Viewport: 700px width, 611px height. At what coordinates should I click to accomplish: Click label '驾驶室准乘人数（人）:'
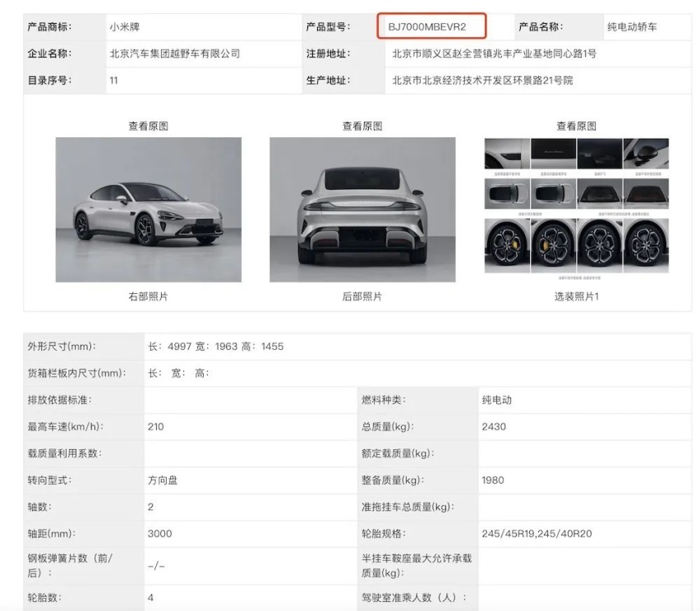(x=414, y=598)
